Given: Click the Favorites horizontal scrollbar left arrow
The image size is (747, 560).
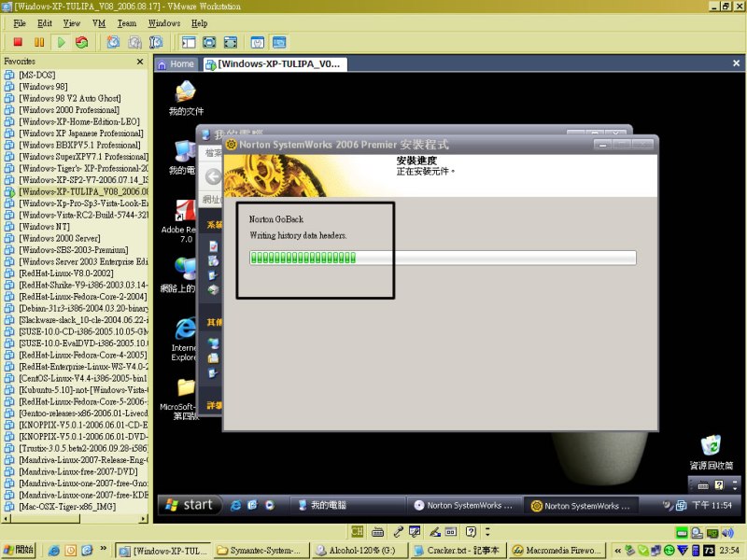Looking at the screenshot, I should click(7, 518).
